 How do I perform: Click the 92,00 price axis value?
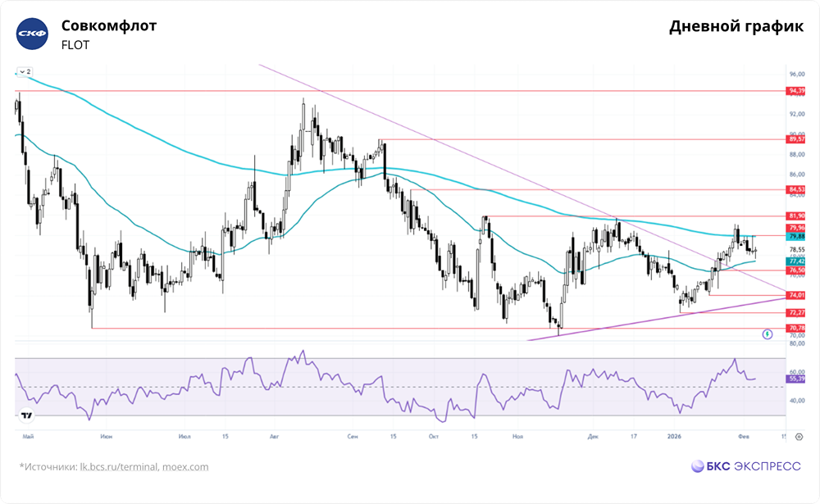(x=797, y=114)
